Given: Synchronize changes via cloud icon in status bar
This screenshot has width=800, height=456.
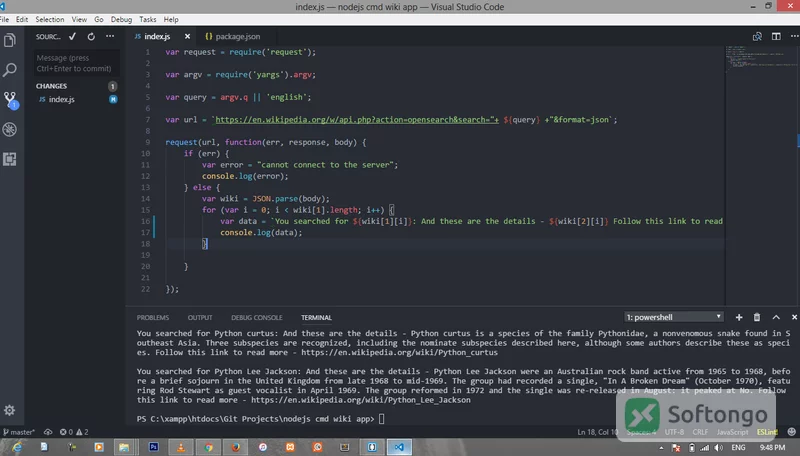Looking at the screenshot, I should coord(48,432).
